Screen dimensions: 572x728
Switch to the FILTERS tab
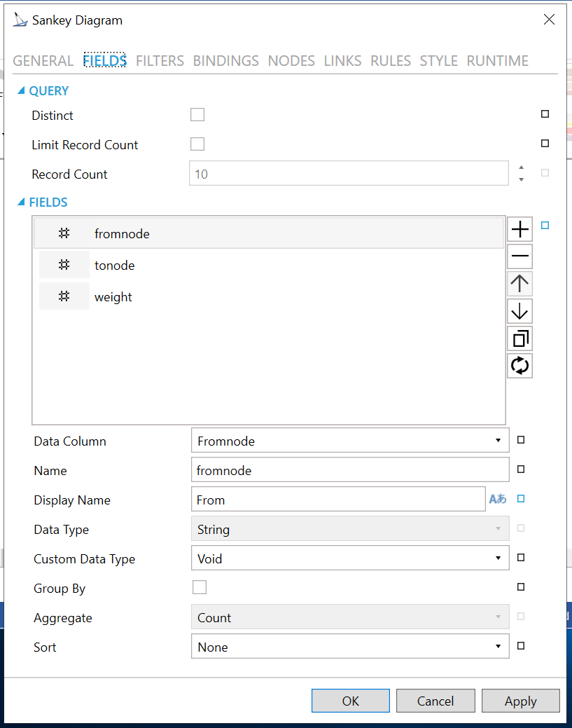[x=160, y=61]
